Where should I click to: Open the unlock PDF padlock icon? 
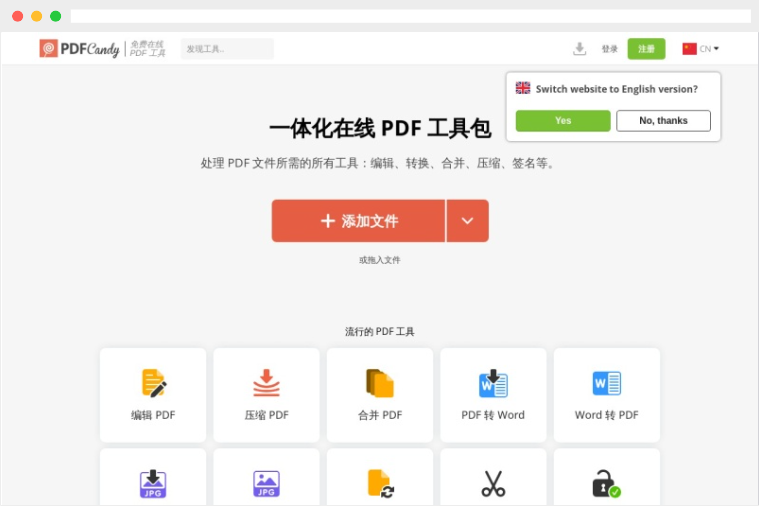coord(606,484)
